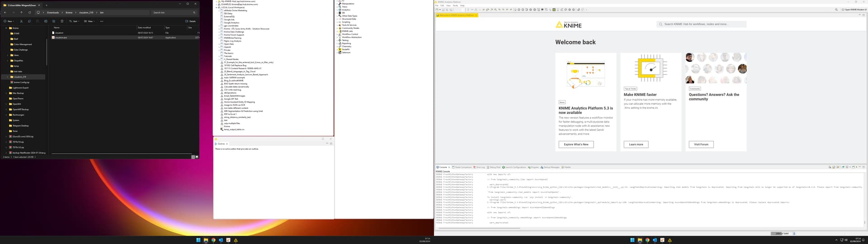Screen dimensions: 868x244
Task: Open the See more (...) menu in File Explorer
Action: [x=102, y=21]
